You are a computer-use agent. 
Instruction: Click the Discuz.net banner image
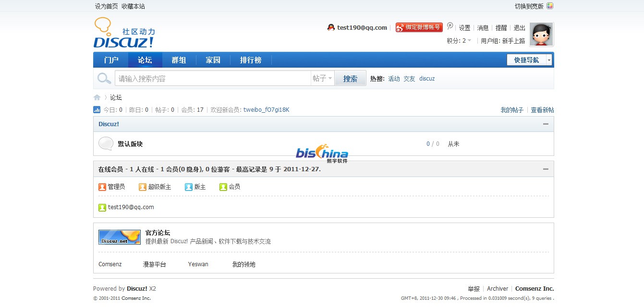click(x=120, y=237)
